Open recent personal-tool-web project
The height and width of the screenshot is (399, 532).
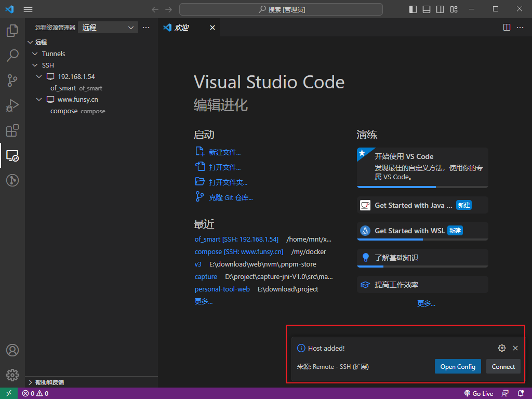(x=222, y=289)
